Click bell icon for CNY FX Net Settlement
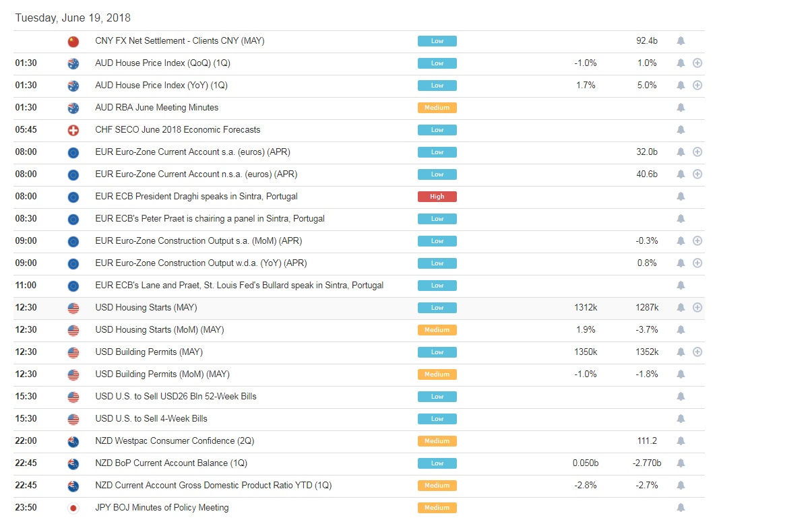This screenshot has width=812, height=526. pos(681,41)
